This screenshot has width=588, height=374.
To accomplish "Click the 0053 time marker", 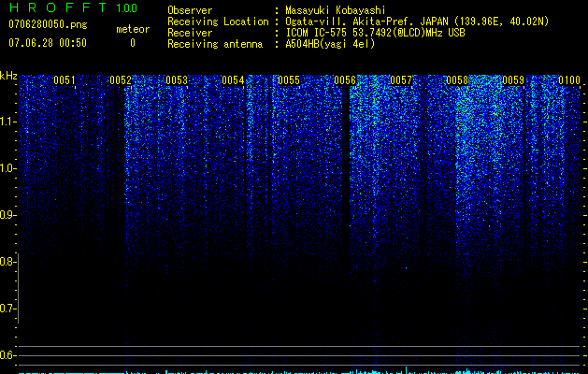I will point(177,80).
